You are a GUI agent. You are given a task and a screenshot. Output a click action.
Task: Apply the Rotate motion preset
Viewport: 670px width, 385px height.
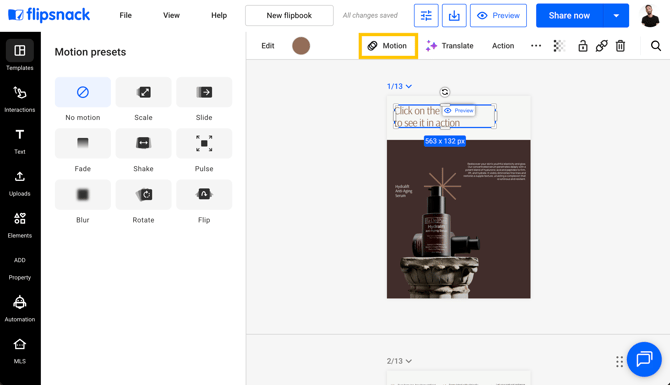point(143,194)
